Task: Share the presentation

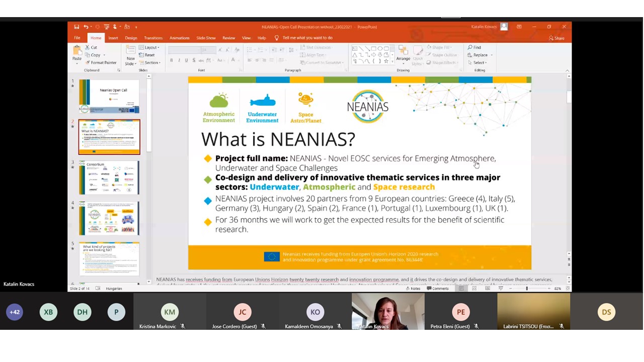Action: [556, 38]
